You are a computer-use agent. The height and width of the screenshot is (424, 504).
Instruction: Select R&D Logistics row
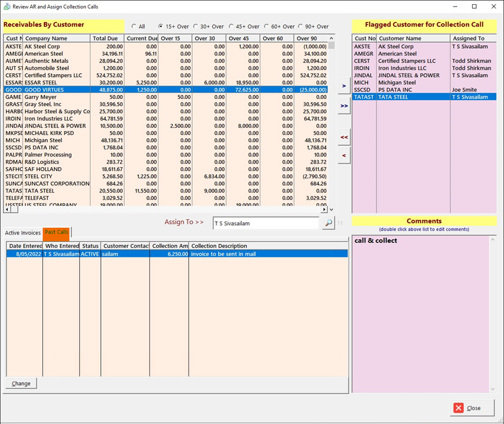point(166,162)
